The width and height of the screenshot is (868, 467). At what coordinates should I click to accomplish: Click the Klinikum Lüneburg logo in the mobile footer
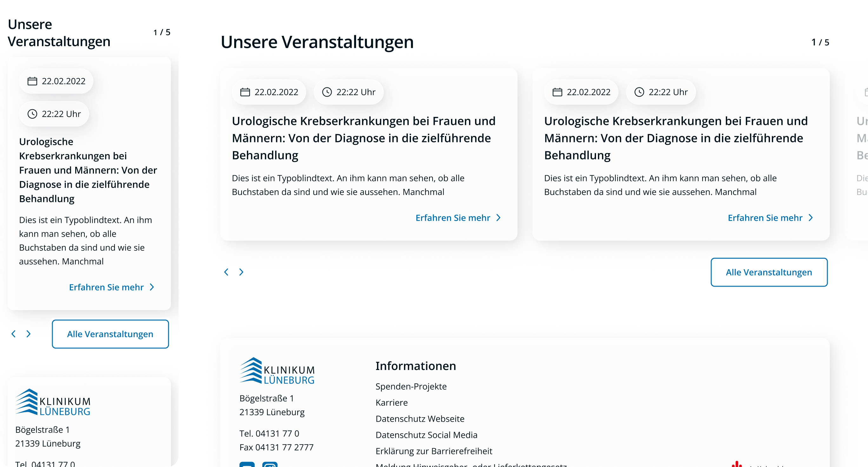point(53,402)
